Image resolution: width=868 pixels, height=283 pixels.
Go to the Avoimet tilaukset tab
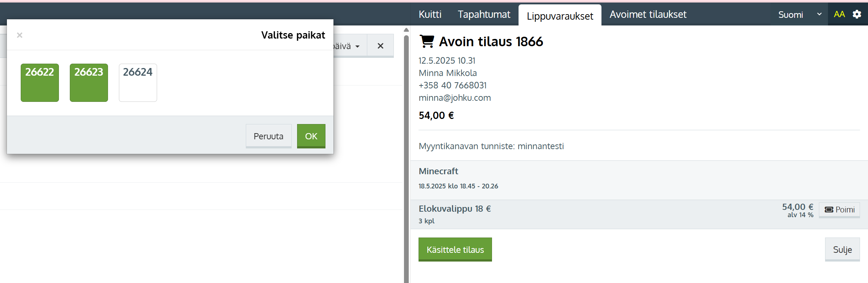pos(648,15)
